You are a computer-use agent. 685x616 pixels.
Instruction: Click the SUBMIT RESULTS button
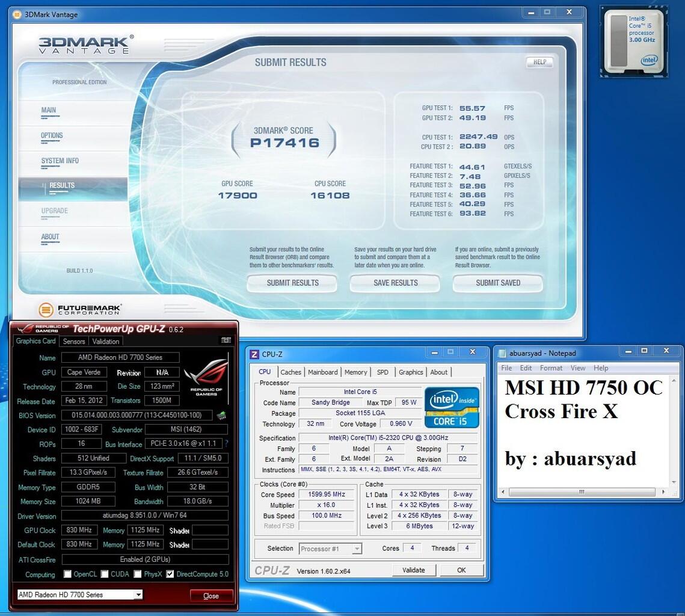point(292,283)
